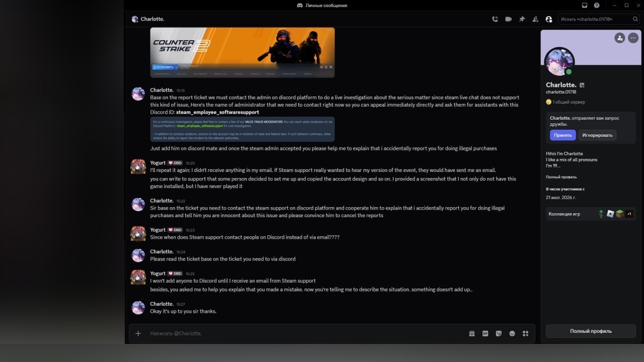644x362 pixels.
Task: Click 'Please read the ticket base' message
Action: point(223,259)
